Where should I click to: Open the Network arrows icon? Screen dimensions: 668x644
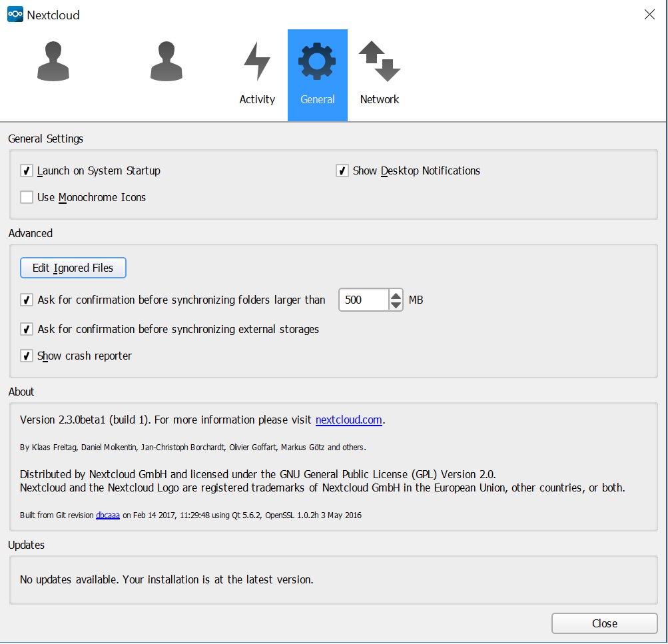pyautogui.click(x=379, y=61)
